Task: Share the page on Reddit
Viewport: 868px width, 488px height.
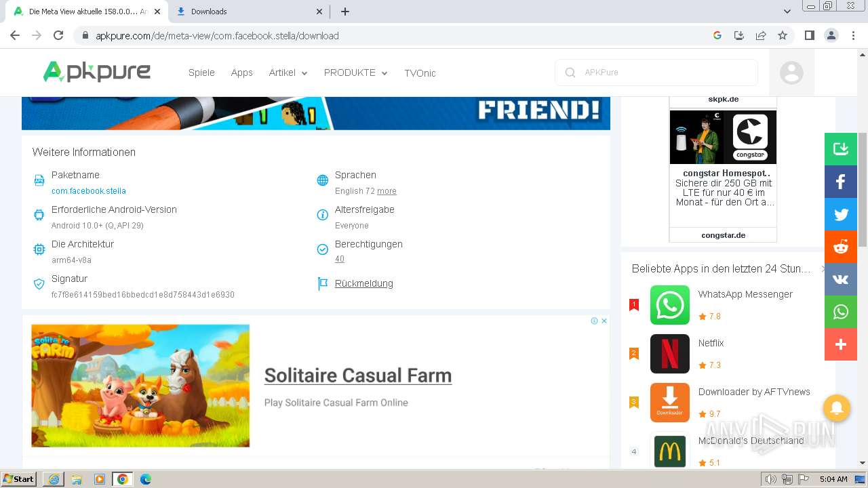Action: click(x=841, y=247)
